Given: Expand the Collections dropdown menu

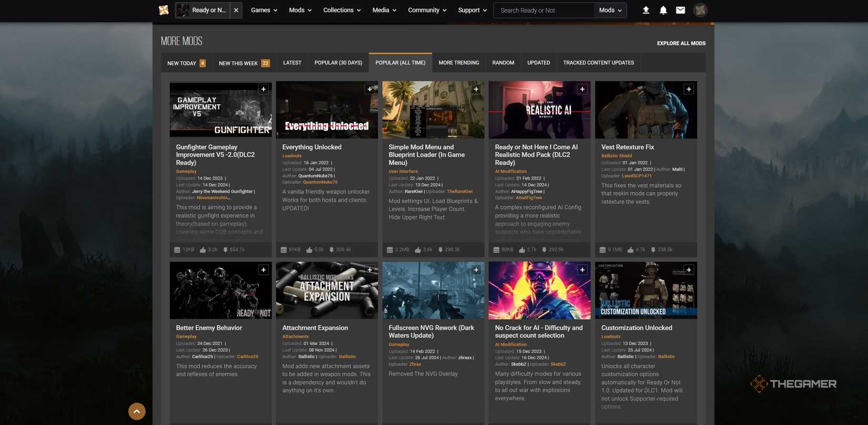Looking at the screenshot, I should pyautogui.click(x=342, y=10).
